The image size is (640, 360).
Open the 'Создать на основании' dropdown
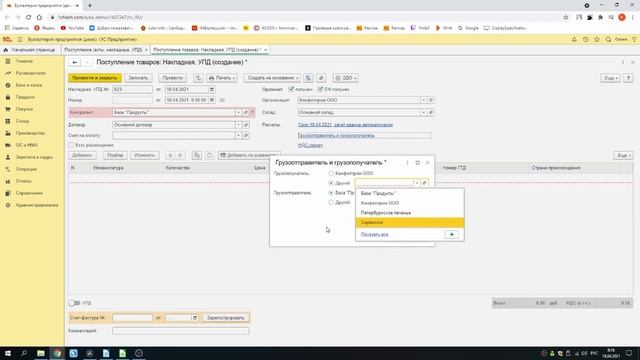click(272, 78)
